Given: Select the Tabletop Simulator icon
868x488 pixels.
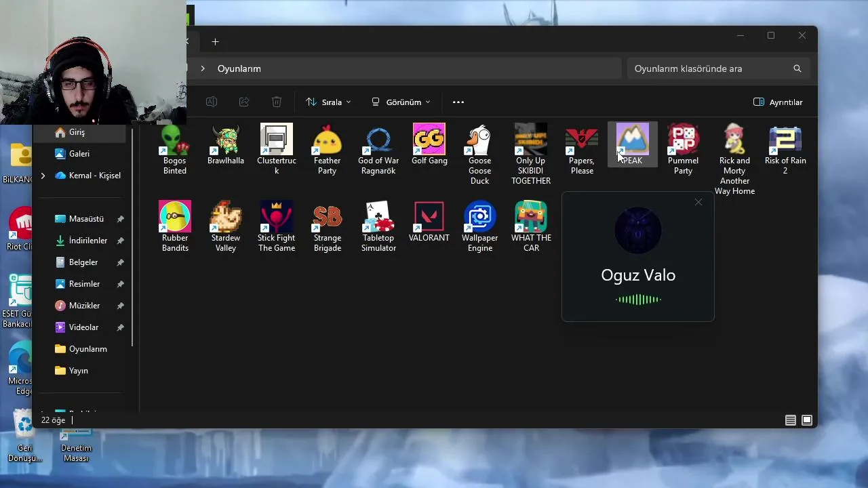Looking at the screenshot, I should [x=378, y=227].
